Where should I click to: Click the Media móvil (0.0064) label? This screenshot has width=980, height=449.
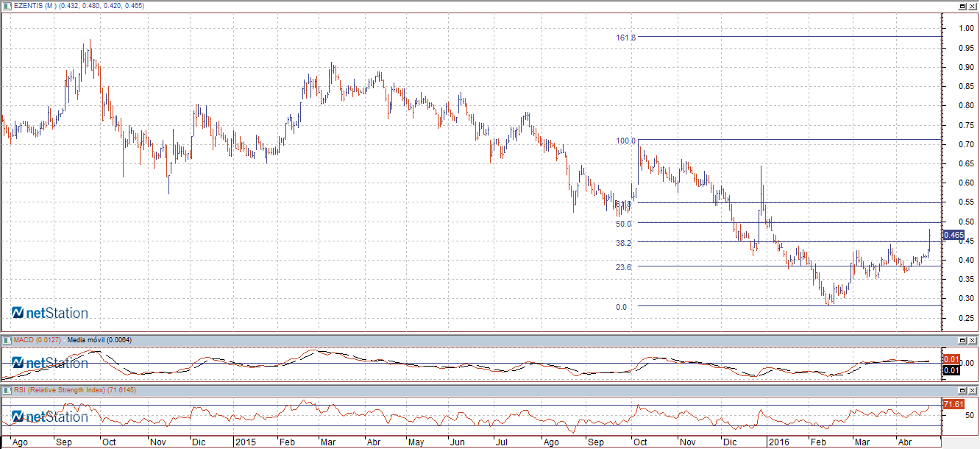[x=99, y=340]
